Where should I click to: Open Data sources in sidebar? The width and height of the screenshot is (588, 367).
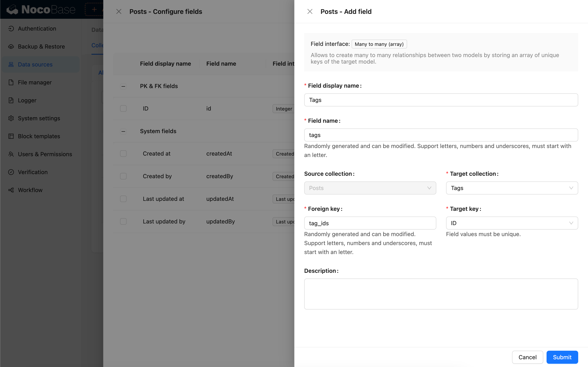[x=35, y=65]
